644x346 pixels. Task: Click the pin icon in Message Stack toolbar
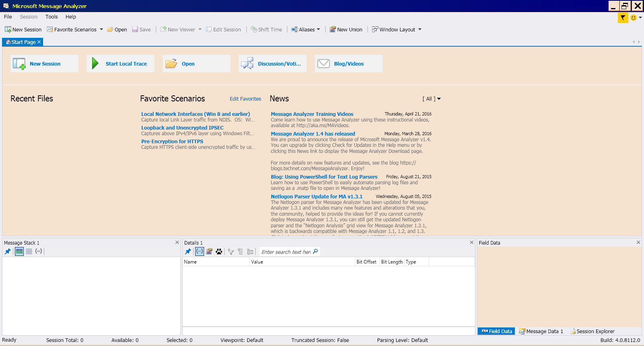pos(8,251)
